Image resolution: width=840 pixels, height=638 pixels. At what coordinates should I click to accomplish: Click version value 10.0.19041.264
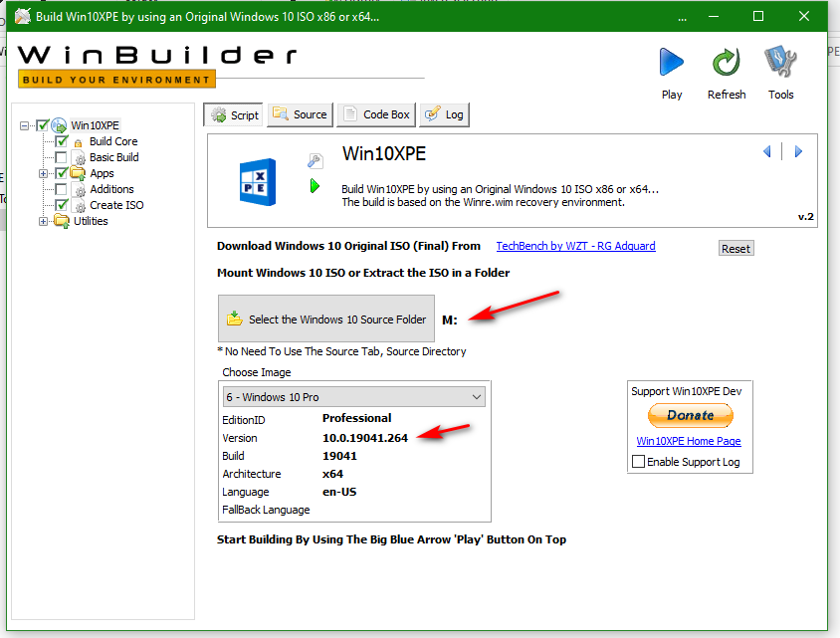pyautogui.click(x=365, y=438)
